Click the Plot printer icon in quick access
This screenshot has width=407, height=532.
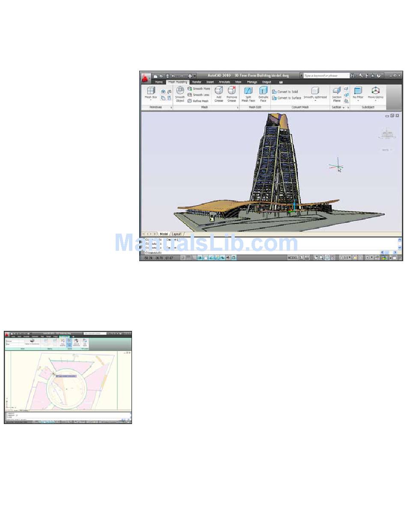click(x=190, y=76)
